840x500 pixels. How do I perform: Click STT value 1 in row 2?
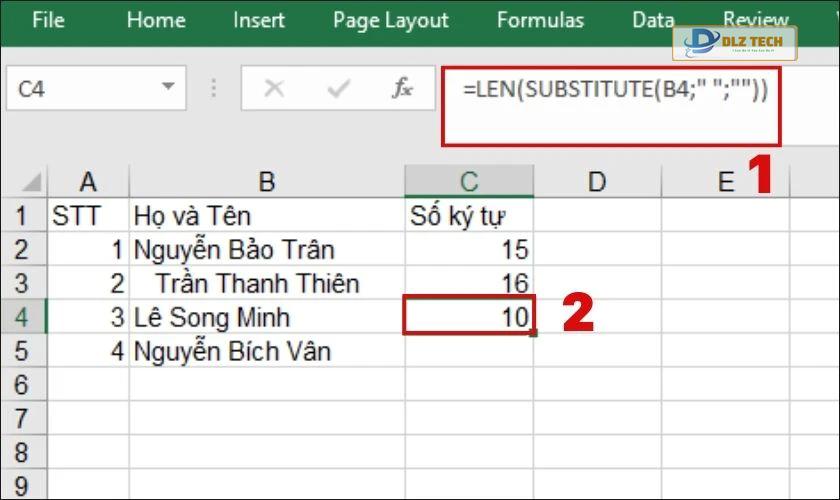[x=88, y=250]
